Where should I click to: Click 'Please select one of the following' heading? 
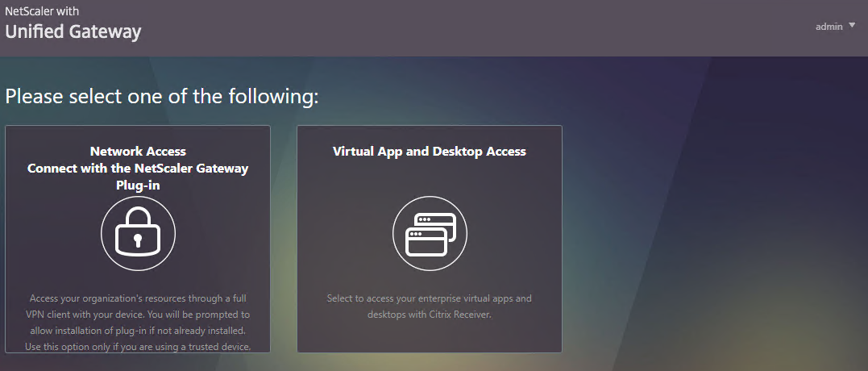pyautogui.click(x=162, y=97)
